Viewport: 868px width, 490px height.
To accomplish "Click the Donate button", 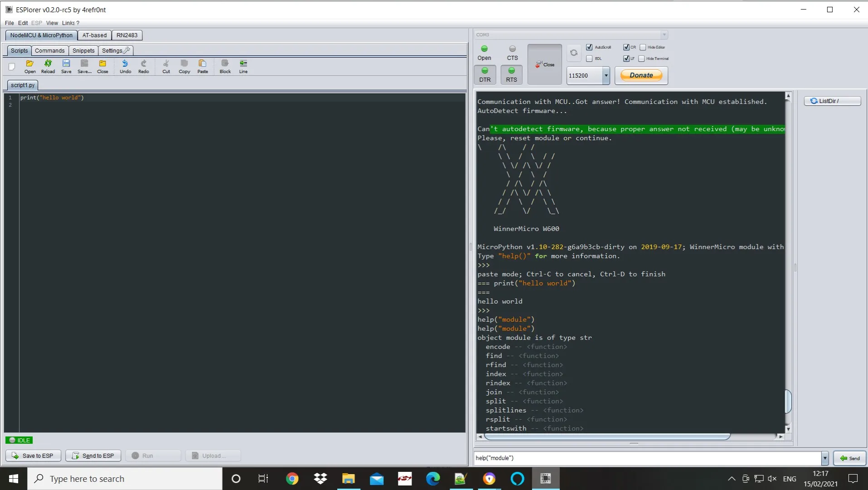I will (641, 75).
